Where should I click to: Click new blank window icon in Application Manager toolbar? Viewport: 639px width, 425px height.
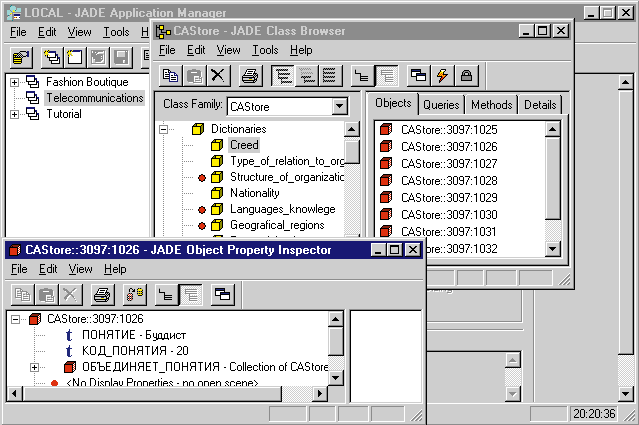click(x=75, y=57)
